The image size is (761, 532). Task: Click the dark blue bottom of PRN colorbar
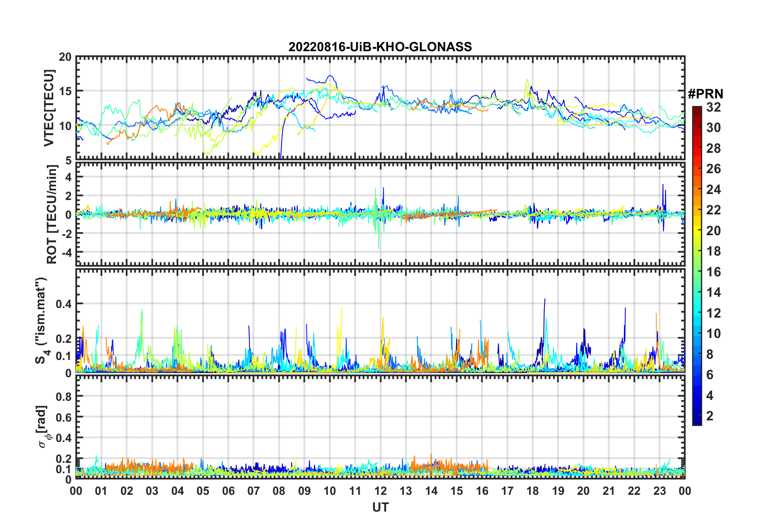tap(697, 421)
